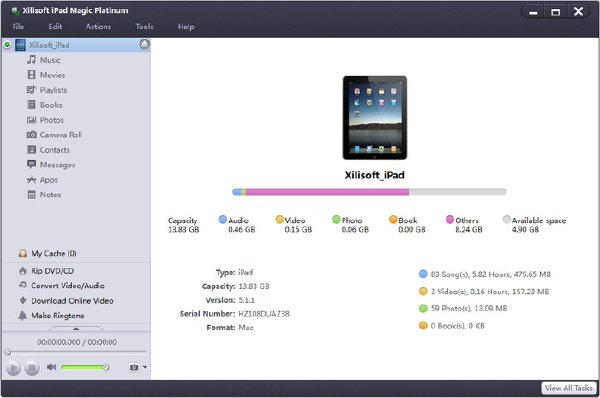Click the Photo green color dot

click(x=336, y=219)
